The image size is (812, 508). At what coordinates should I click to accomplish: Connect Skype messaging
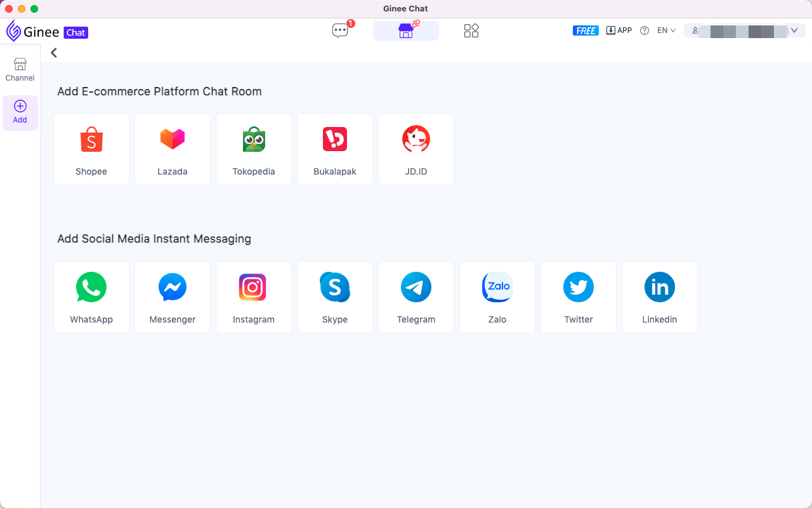(x=335, y=297)
